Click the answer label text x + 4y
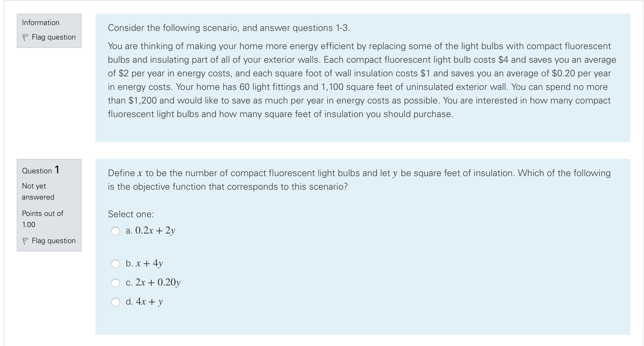Viewport: 644px width, 346px height. 144,263
